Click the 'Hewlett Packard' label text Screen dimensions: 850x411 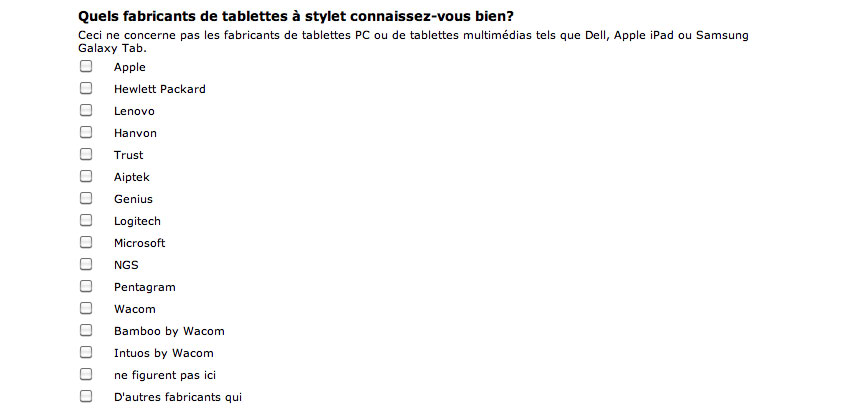(160, 89)
